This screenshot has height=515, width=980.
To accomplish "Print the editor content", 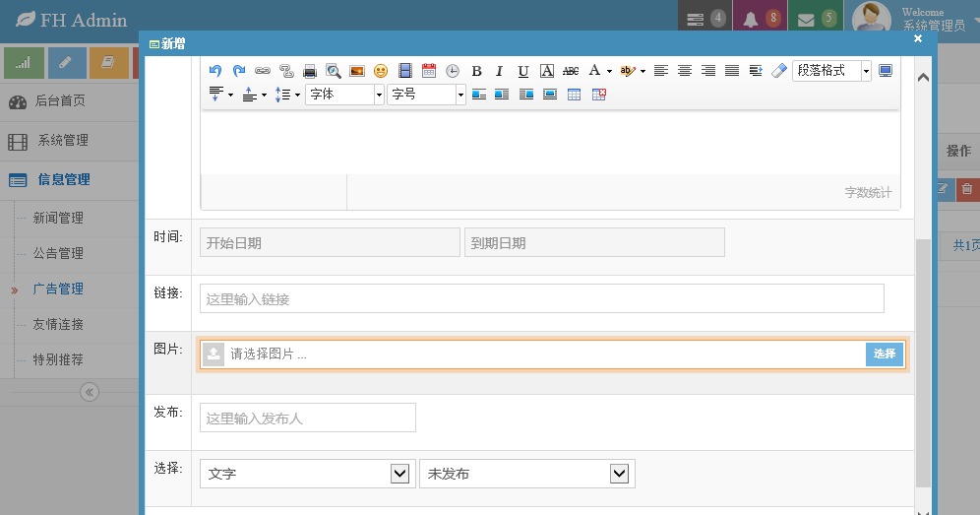I will [309, 71].
